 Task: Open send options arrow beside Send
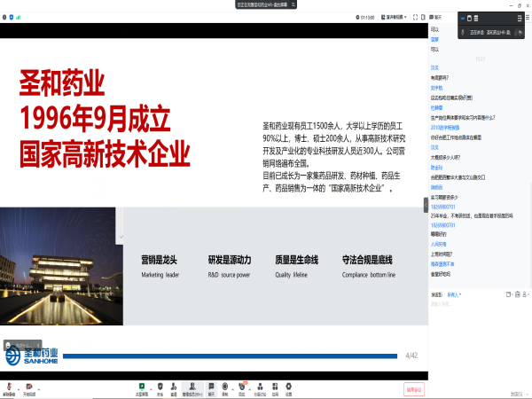pyautogui.click(x=527, y=394)
